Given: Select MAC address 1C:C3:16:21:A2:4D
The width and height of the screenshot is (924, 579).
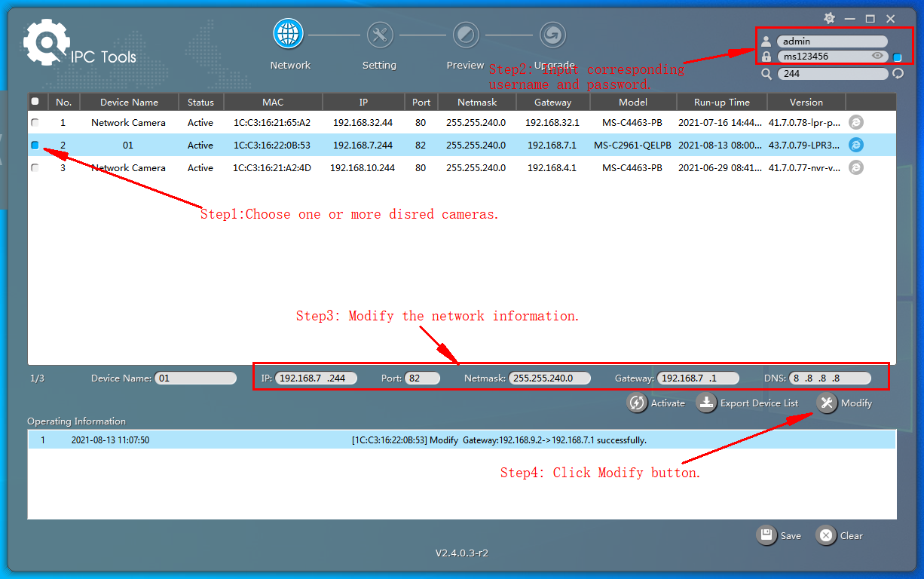Looking at the screenshot, I should [272, 167].
